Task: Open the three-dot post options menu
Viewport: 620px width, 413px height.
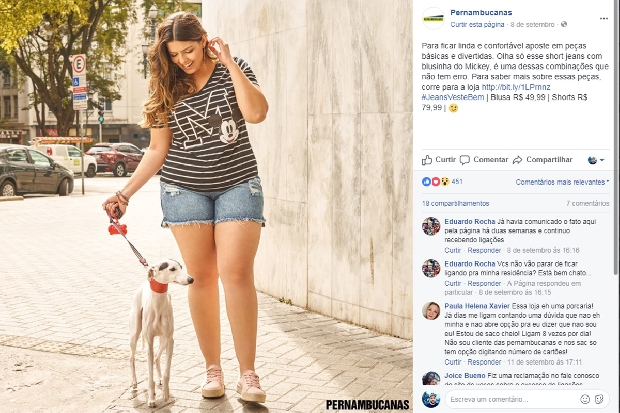Action: coord(603,19)
